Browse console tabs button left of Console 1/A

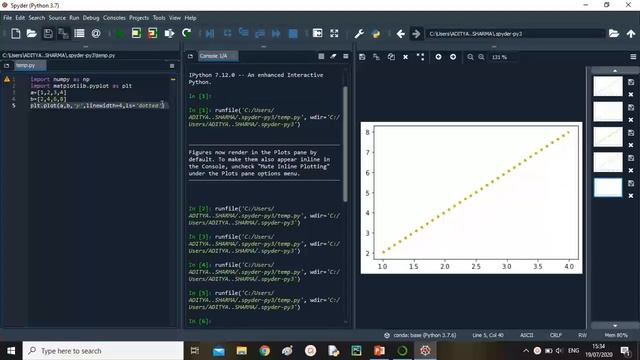(x=190, y=56)
